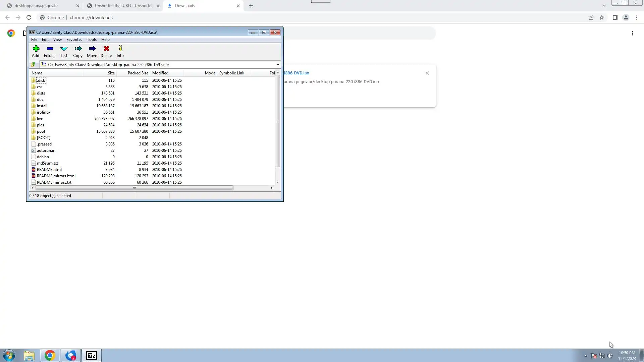The width and height of the screenshot is (644, 362).
Task: Open the Favorites menu
Action: pyautogui.click(x=74, y=40)
